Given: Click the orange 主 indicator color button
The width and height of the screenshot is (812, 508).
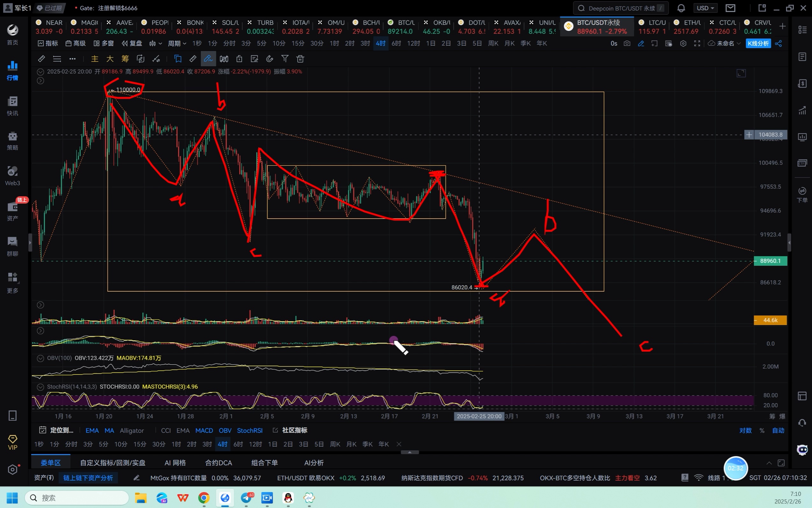Looking at the screenshot, I should tap(95, 59).
